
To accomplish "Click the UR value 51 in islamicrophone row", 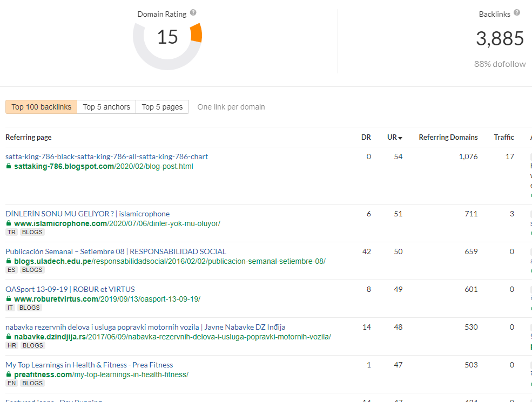I will coord(398,214).
